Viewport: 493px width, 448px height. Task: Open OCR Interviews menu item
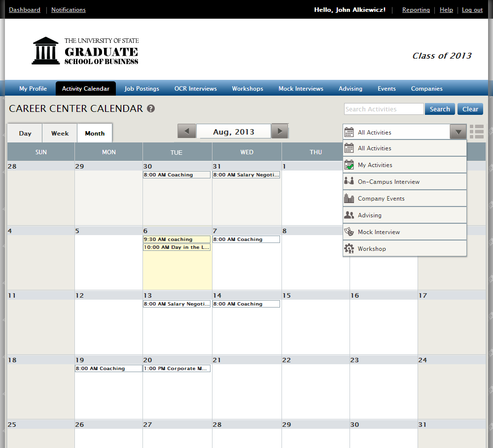click(196, 89)
